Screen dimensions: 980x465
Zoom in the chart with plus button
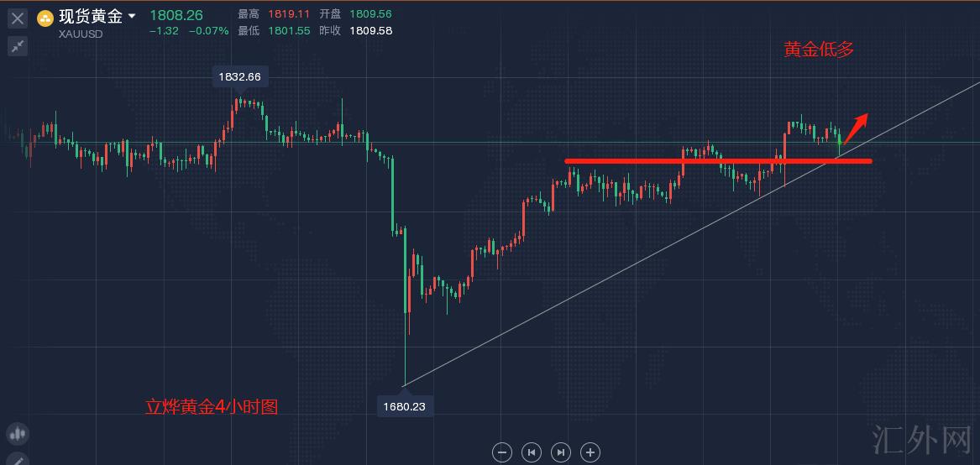pos(590,452)
